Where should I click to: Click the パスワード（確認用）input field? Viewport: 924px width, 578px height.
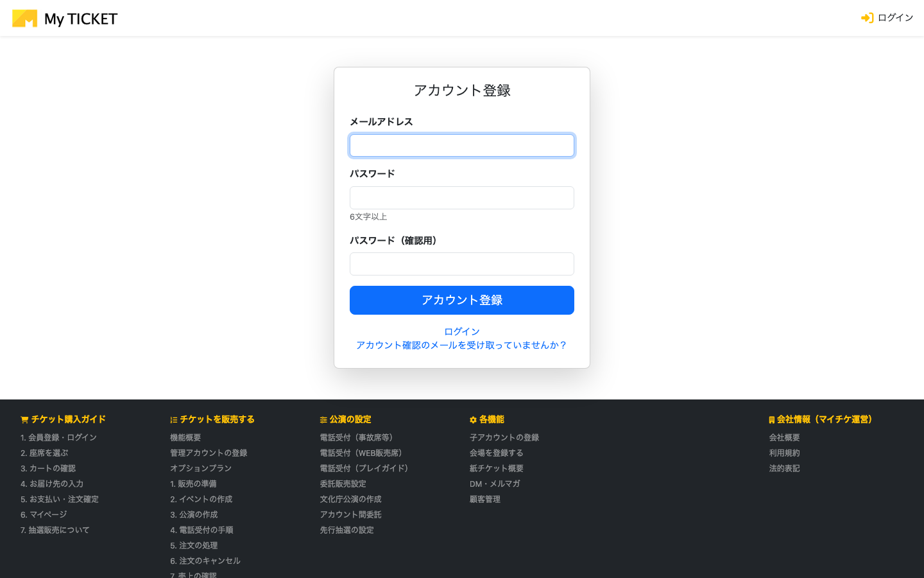(x=461, y=263)
